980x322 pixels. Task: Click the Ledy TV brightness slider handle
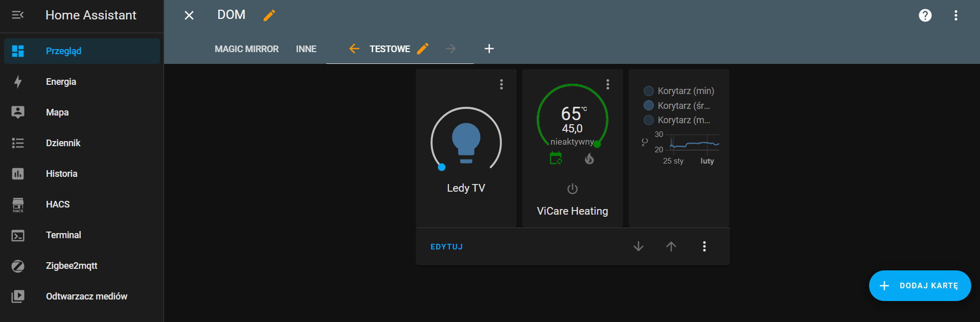pos(442,167)
